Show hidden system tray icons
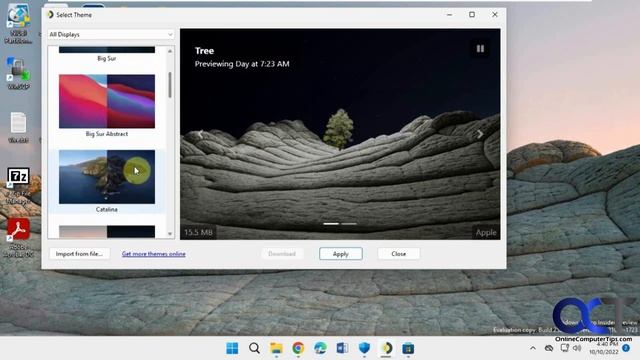The height and width of the screenshot is (360, 640). pos(533,348)
